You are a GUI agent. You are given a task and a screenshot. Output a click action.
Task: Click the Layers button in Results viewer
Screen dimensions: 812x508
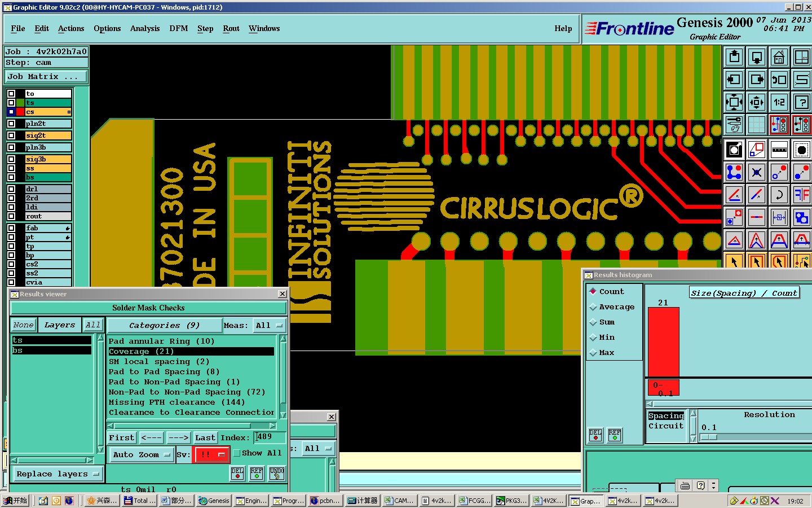[60, 325]
